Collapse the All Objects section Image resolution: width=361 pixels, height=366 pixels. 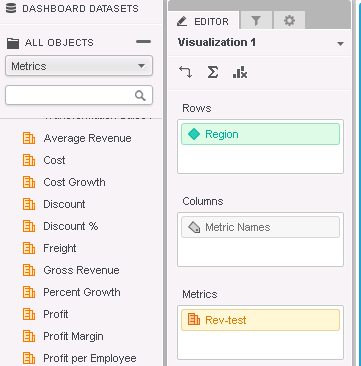[x=143, y=42]
